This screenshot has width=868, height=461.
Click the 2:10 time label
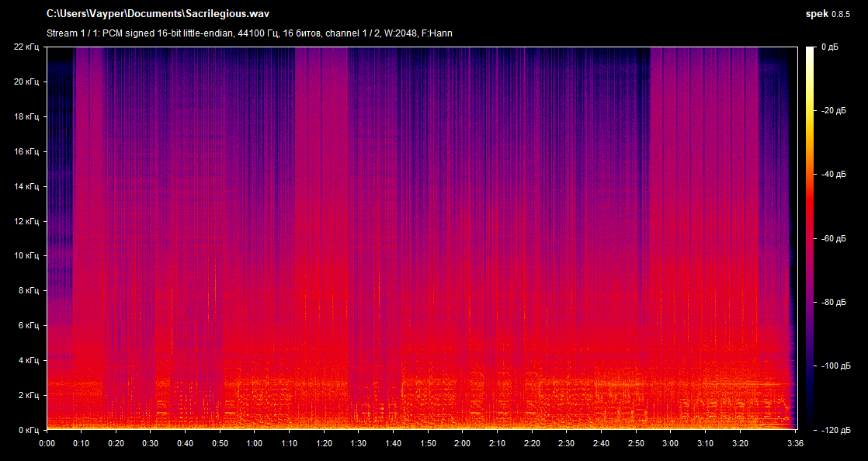click(497, 443)
